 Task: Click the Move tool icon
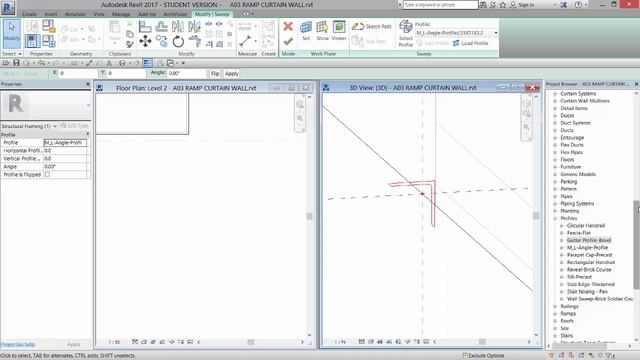pyautogui.click(x=145, y=41)
